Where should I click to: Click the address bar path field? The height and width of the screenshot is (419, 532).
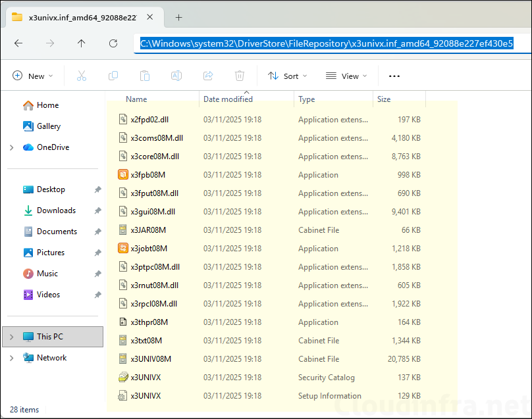click(x=326, y=43)
